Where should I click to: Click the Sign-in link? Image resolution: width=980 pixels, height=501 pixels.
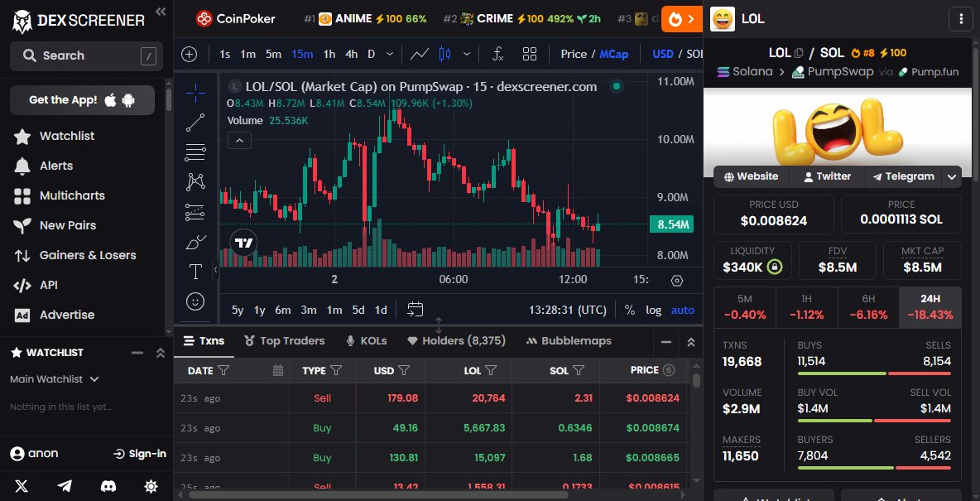tap(140, 454)
